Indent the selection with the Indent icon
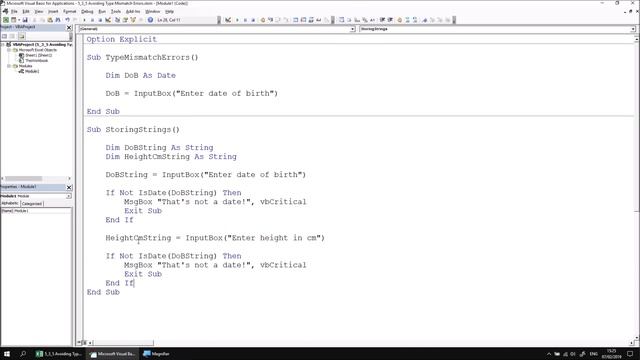Viewport: 640px width, 360px height. (382, 20)
